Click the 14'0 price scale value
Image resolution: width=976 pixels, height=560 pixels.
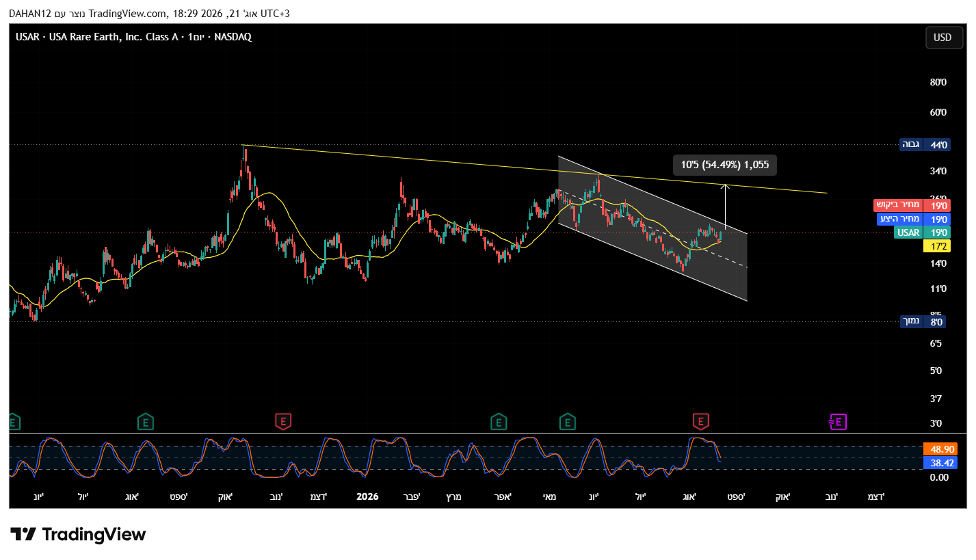(938, 263)
